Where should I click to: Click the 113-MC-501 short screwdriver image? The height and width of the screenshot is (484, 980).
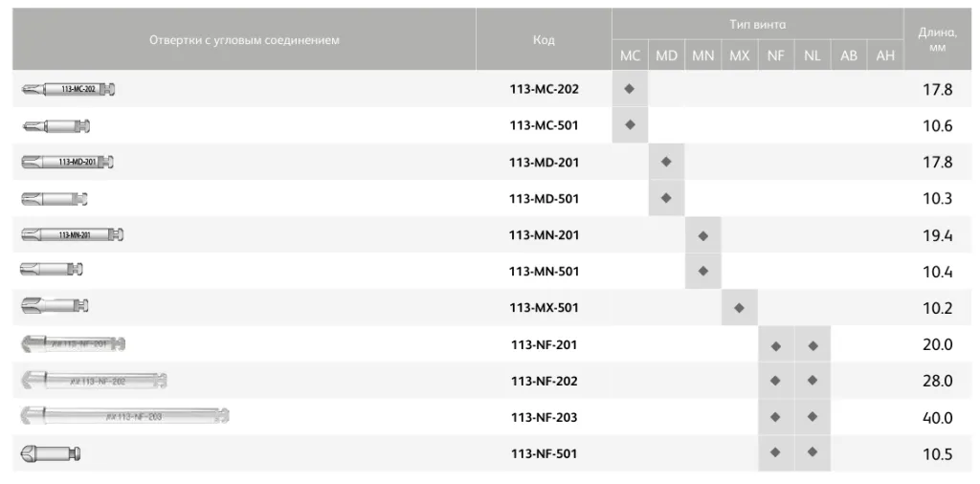pyautogui.click(x=56, y=125)
